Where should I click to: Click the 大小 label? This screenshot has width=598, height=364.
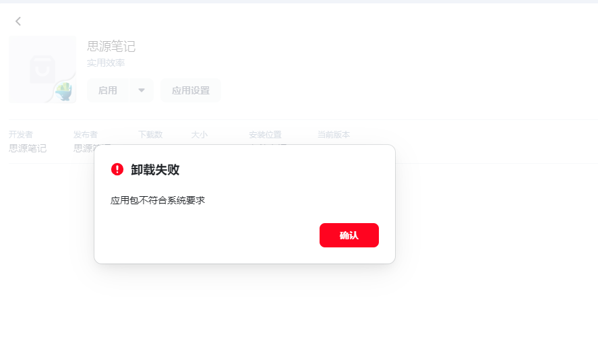pos(199,135)
